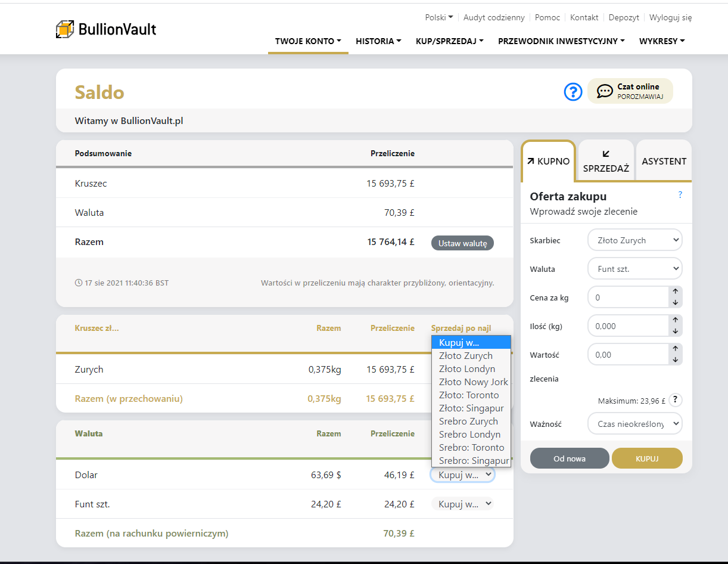Increase Wartość value with up arrow
The image size is (728, 564).
pyautogui.click(x=675, y=349)
